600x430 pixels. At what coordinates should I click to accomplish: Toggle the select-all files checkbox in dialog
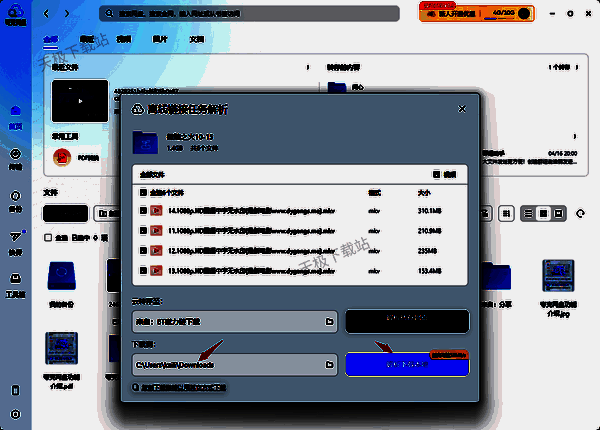click(144, 192)
